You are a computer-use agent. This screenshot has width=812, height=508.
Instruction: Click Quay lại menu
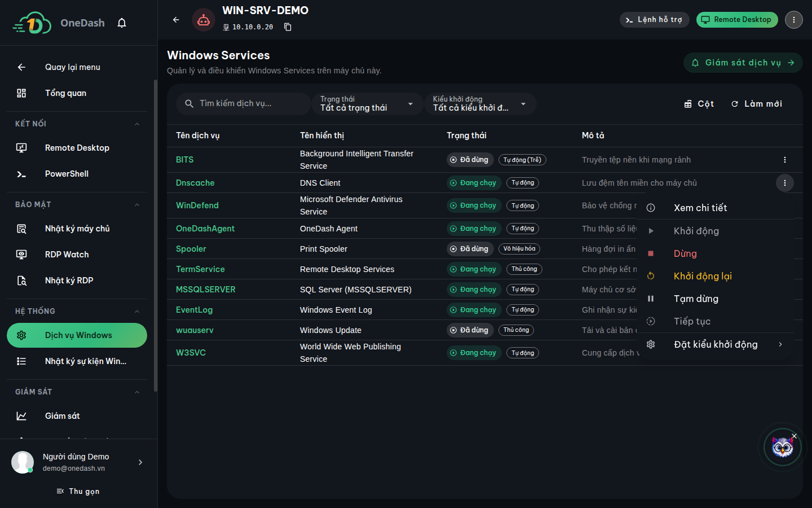[x=77, y=67]
